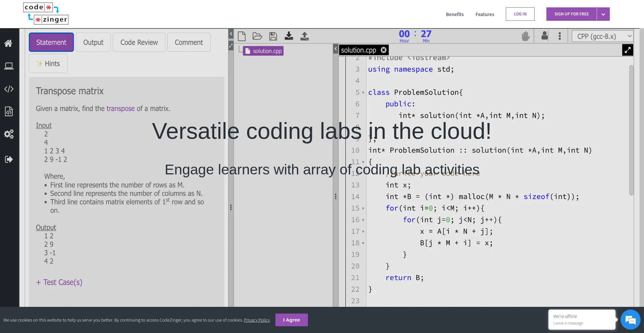Click the 00 Hour timer value

404,34
